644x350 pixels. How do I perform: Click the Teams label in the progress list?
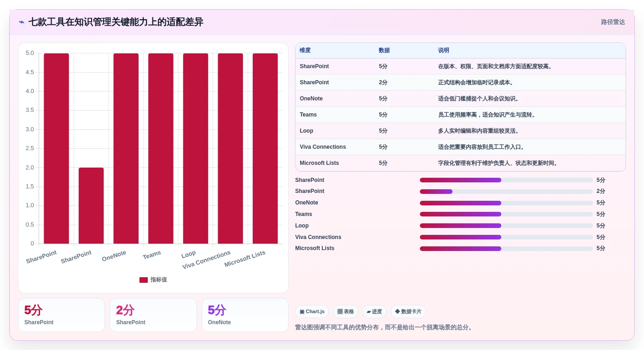point(304,214)
